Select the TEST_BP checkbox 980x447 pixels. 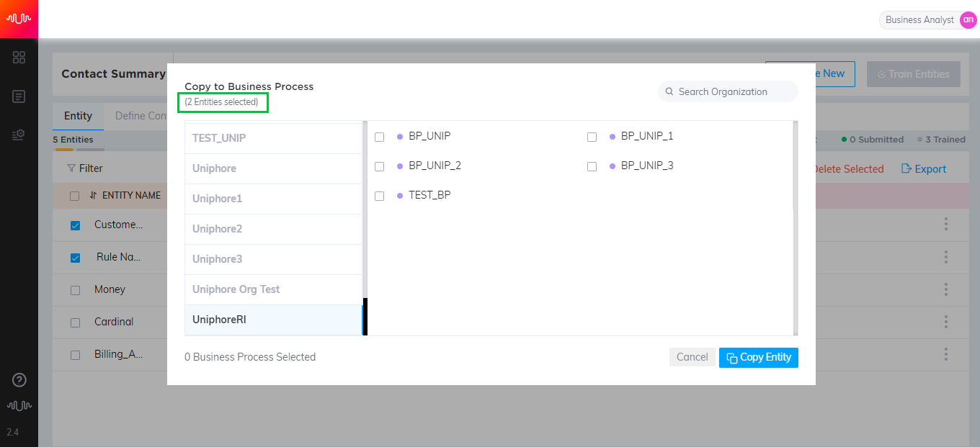(x=380, y=196)
